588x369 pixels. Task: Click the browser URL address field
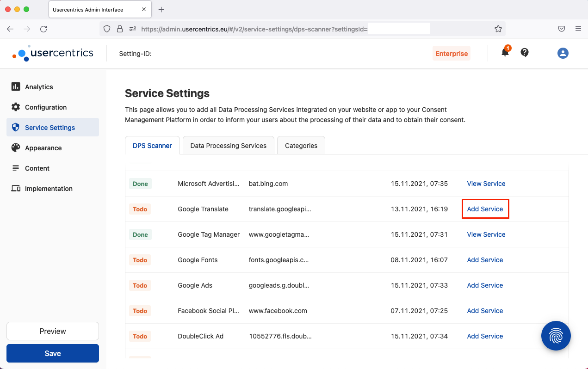pyautogui.click(x=302, y=29)
